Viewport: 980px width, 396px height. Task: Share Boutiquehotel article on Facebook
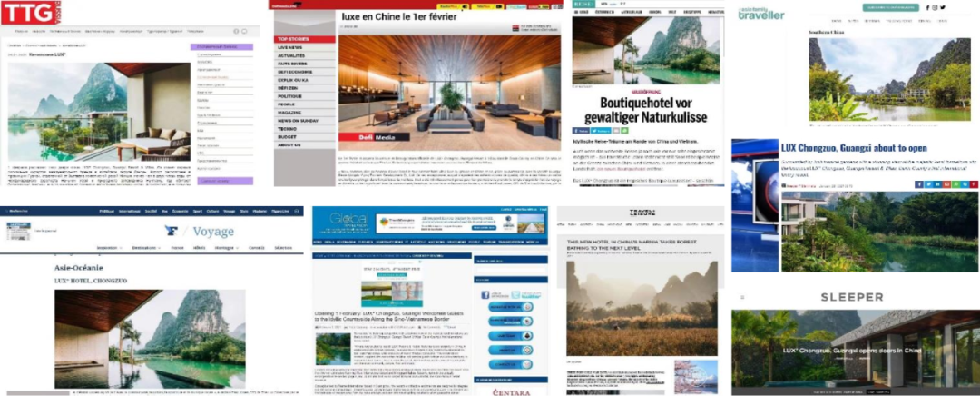tap(581, 131)
